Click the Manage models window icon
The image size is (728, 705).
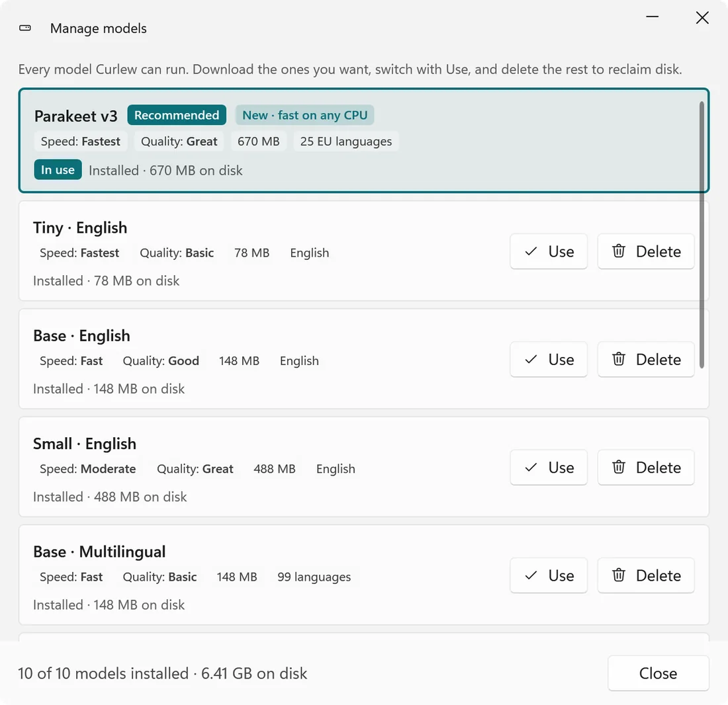pyautogui.click(x=25, y=28)
